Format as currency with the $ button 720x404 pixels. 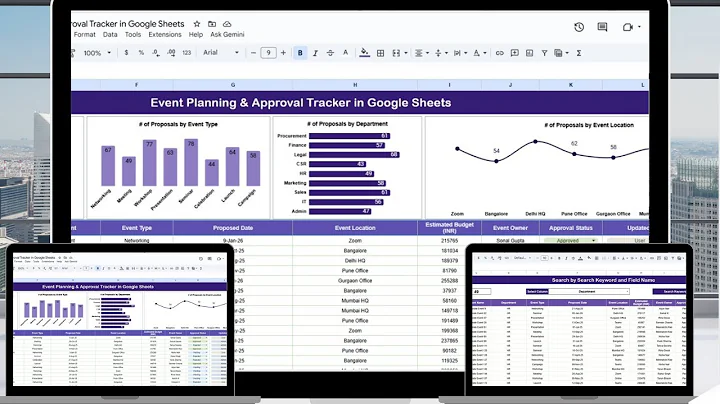coord(126,53)
